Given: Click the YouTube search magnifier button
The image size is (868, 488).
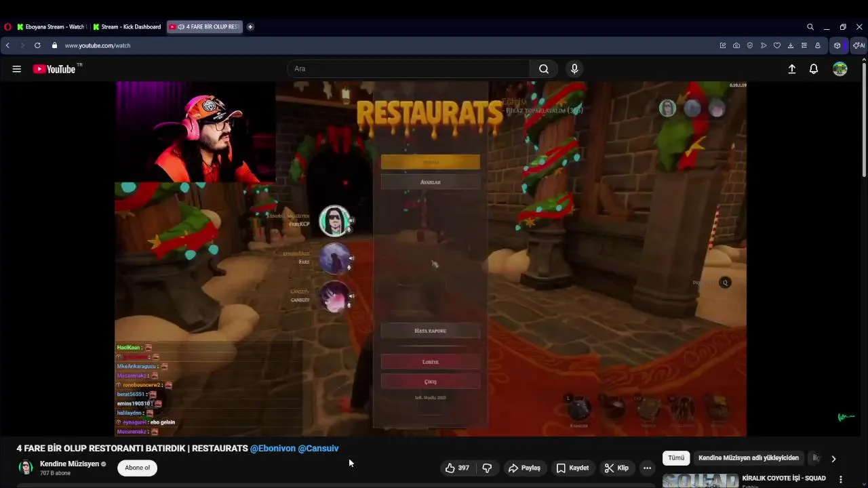Looking at the screenshot, I should point(544,68).
